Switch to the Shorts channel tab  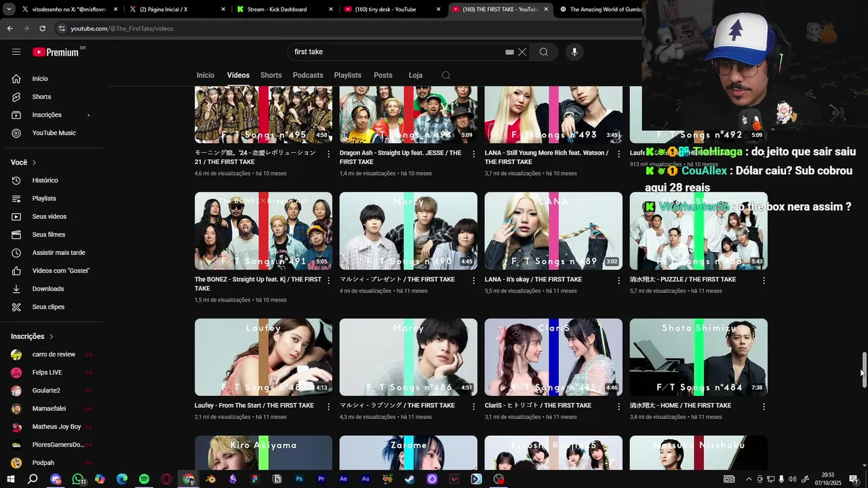click(x=271, y=75)
